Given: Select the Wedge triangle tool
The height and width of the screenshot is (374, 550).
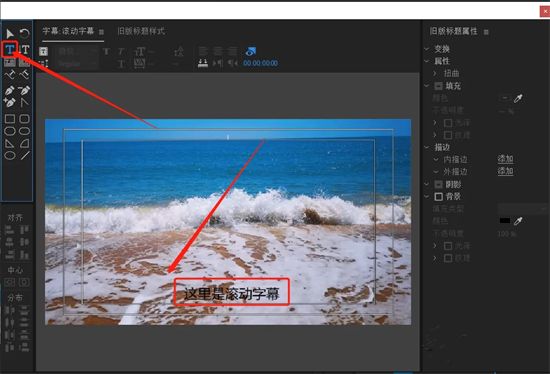Looking at the screenshot, I should (x=10, y=143).
